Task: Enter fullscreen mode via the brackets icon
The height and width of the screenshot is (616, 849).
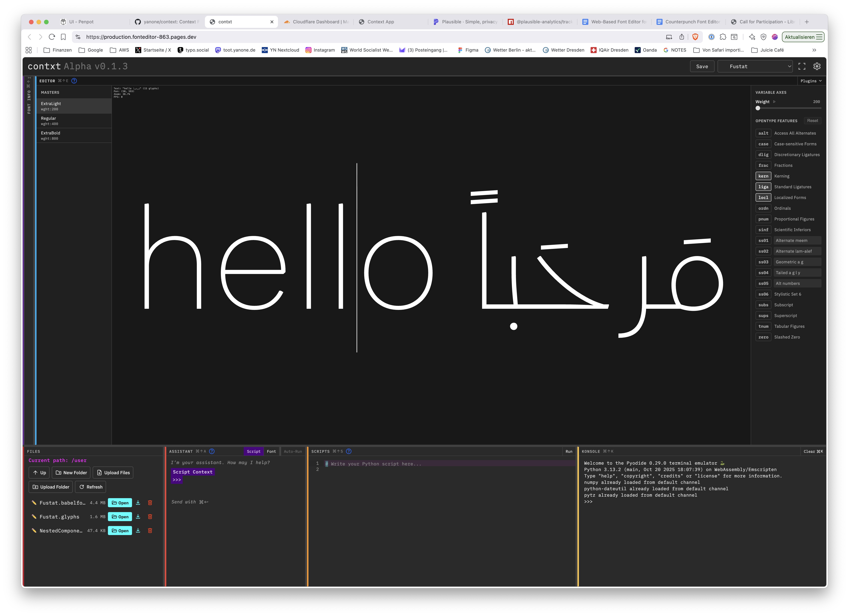Action: tap(802, 66)
